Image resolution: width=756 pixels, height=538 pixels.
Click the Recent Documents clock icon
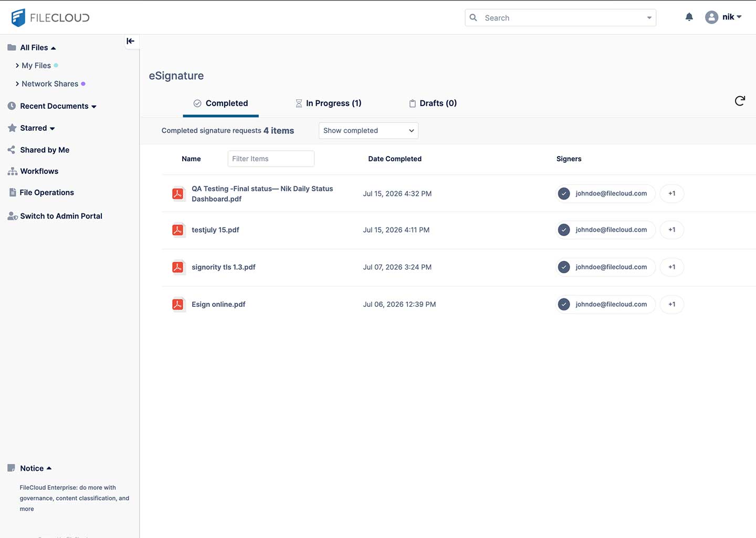[x=12, y=106]
